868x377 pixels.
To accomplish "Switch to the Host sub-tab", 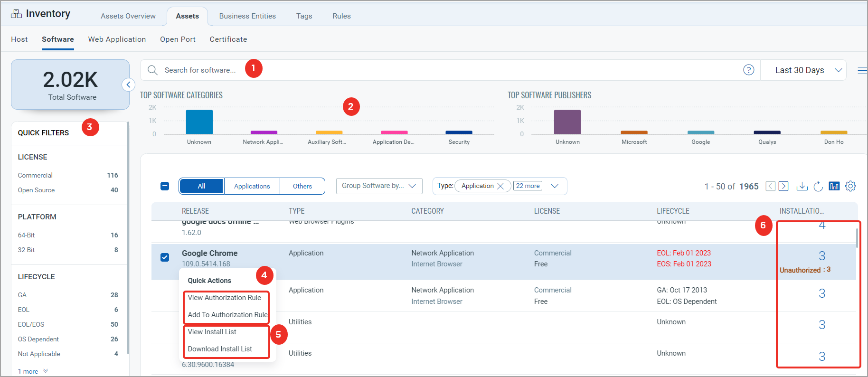I will point(19,39).
